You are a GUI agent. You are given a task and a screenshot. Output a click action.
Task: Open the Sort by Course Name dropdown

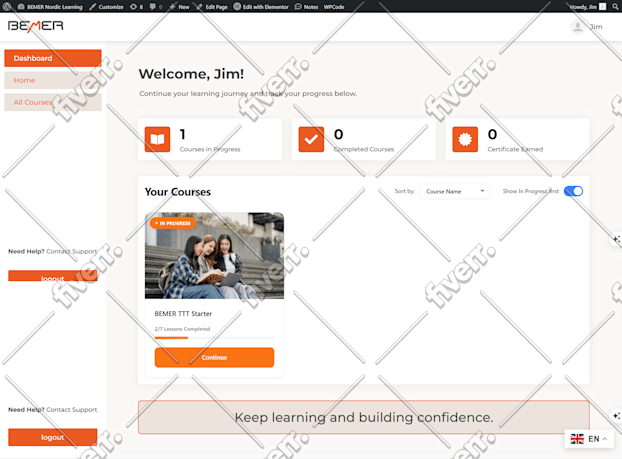tap(455, 191)
